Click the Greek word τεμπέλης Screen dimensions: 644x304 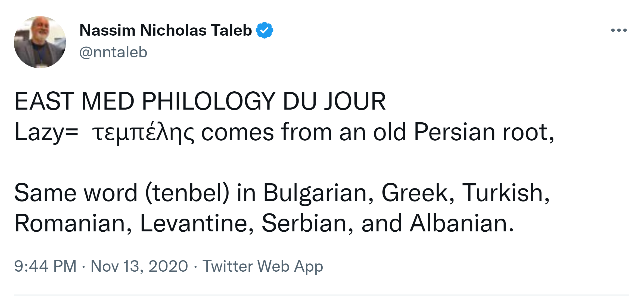(143, 132)
